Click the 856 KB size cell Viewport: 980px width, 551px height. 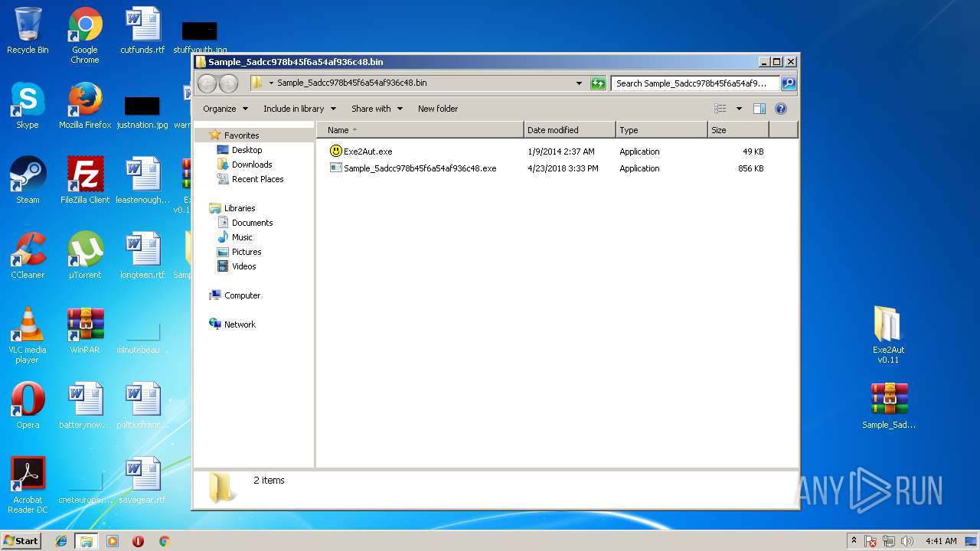pyautogui.click(x=750, y=168)
